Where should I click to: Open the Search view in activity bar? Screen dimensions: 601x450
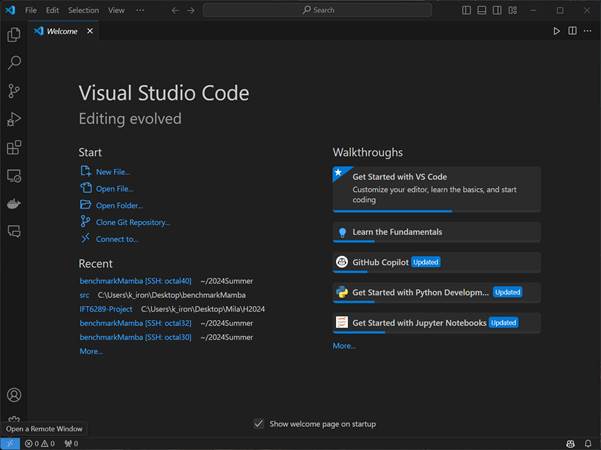tap(14, 62)
